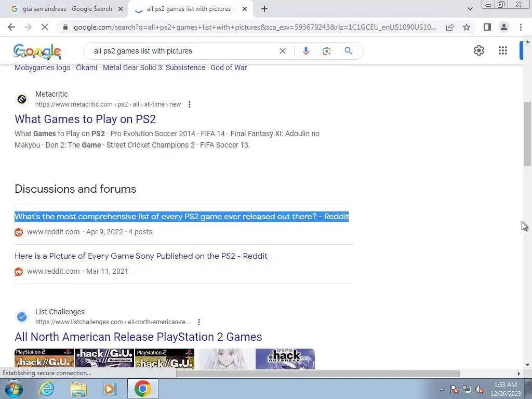Click the Ōkami sitelink
The width and height of the screenshot is (532, 399).
click(x=87, y=68)
